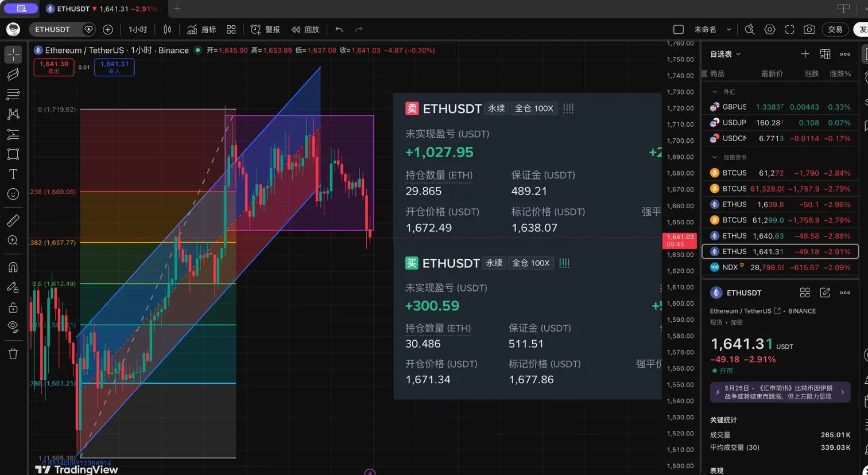The width and height of the screenshot is (868, 475).
Task: Click the user avatar profile icon
Action: (x=13, y=29)
